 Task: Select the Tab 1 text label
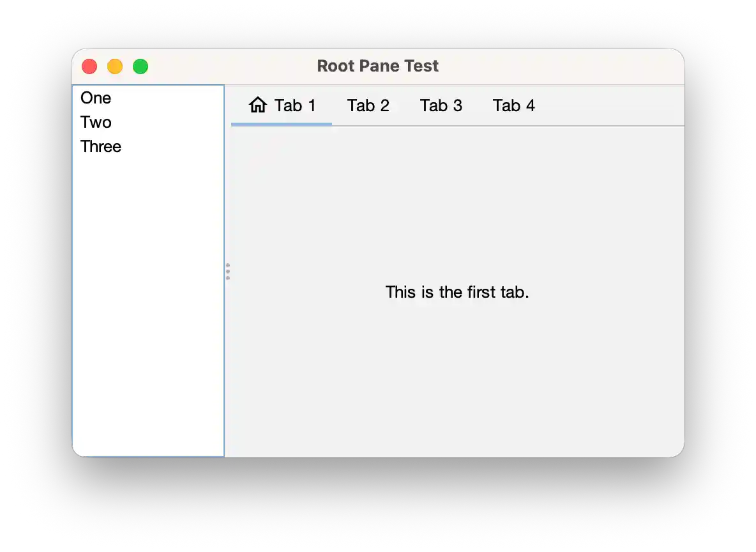pos(295,105)
